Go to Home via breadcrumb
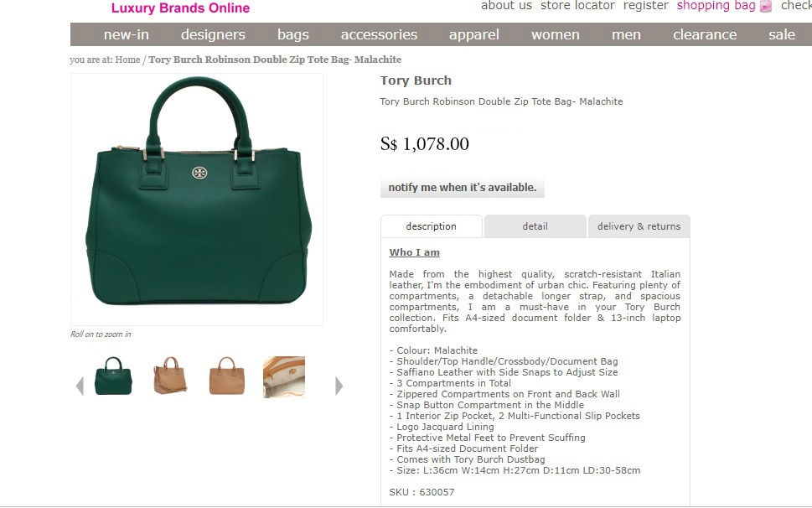This screenshot has height=508, width=812. click(x=127, y=60)
